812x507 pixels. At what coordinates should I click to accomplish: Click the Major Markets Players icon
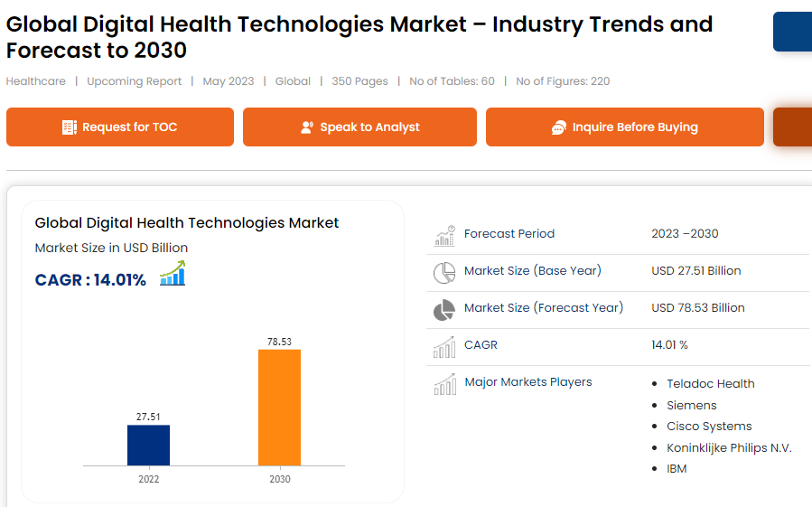click(x=444, y=385)
